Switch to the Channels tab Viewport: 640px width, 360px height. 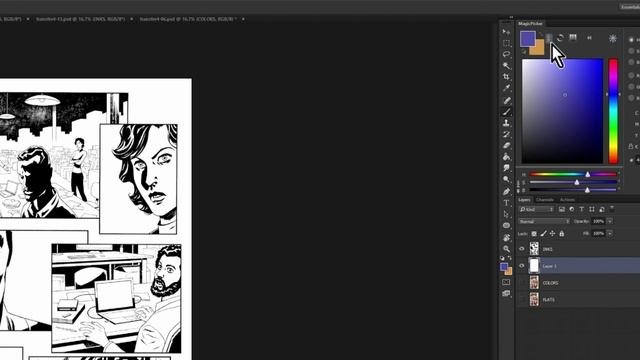(545, 200)
